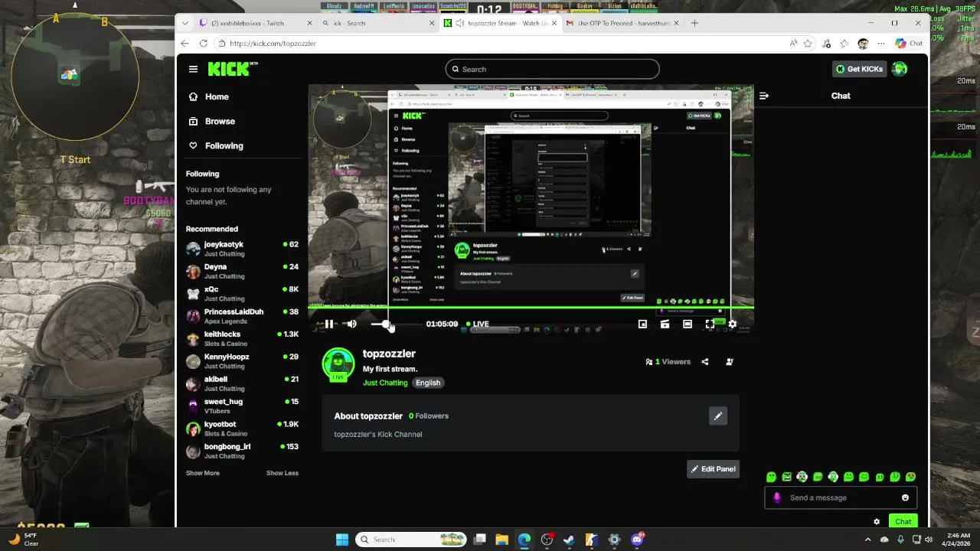Open sweet_hug recommended channel
Image resolution: width=980 pixels, height=551 pixels.
(x=242, y=406)
